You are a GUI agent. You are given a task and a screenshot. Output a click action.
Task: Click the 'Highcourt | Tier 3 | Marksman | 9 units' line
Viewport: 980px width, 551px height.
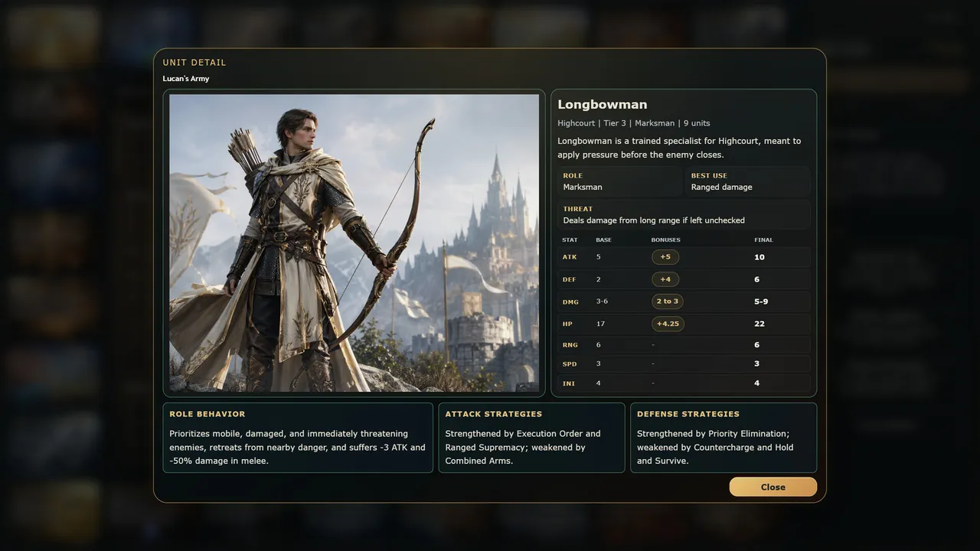coord(633,123)
